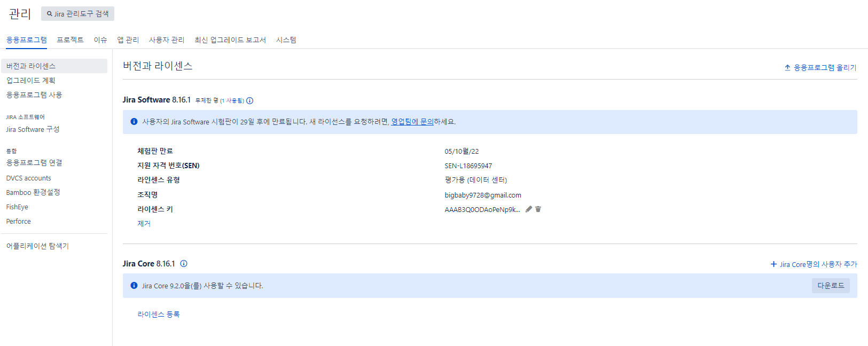Click the 1 사용됨 users link

click(232, 100)
